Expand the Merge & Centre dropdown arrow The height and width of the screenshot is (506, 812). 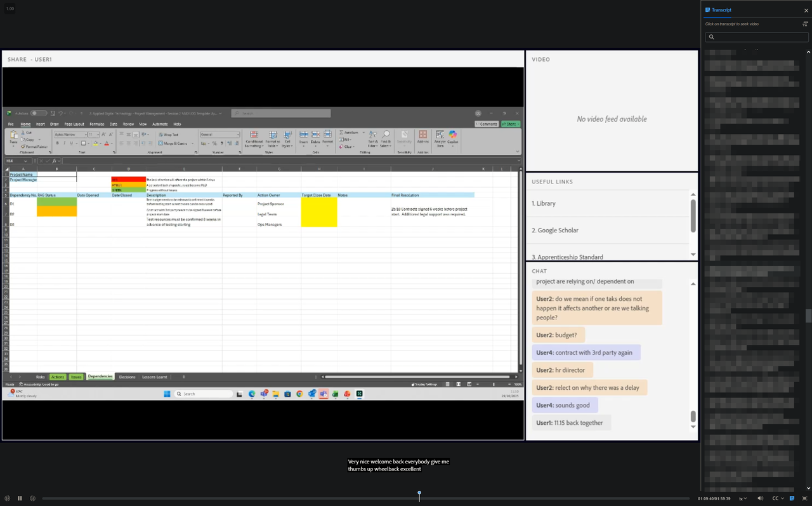pos(192,143)
